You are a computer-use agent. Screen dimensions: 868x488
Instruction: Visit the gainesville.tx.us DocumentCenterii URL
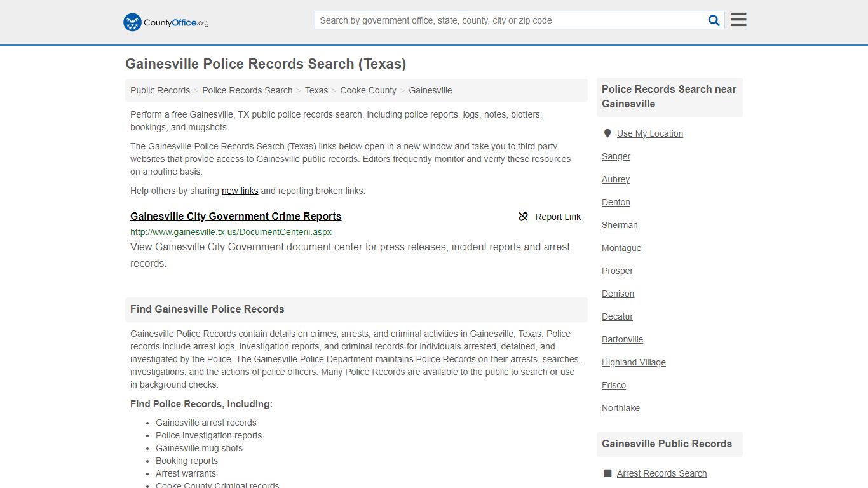pos(231,232)
